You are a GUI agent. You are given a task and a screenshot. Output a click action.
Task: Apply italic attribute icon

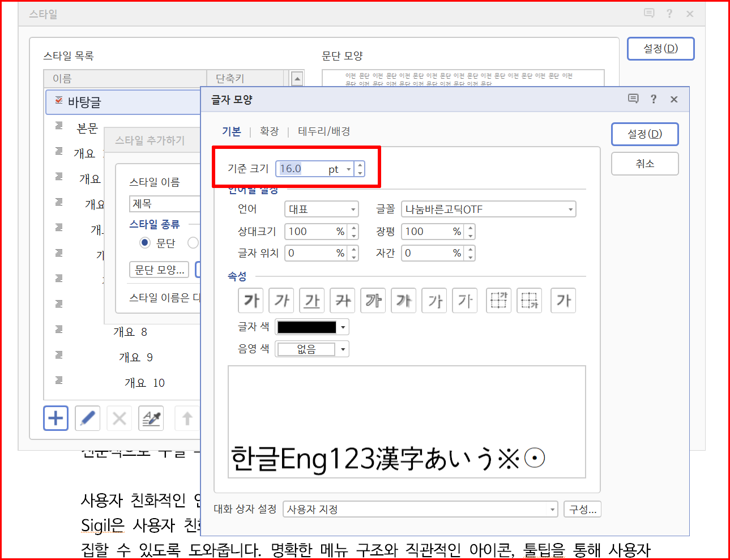click(x=282, y=301)
